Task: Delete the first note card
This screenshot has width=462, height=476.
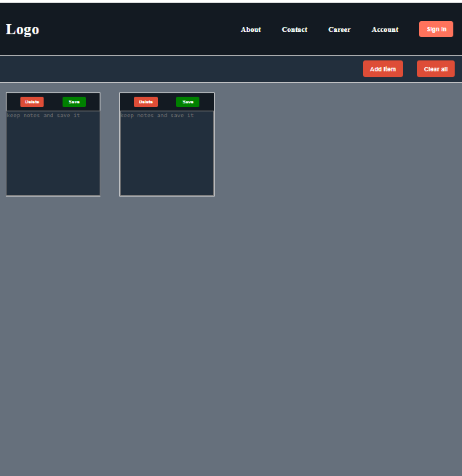Action: point(32,102)
